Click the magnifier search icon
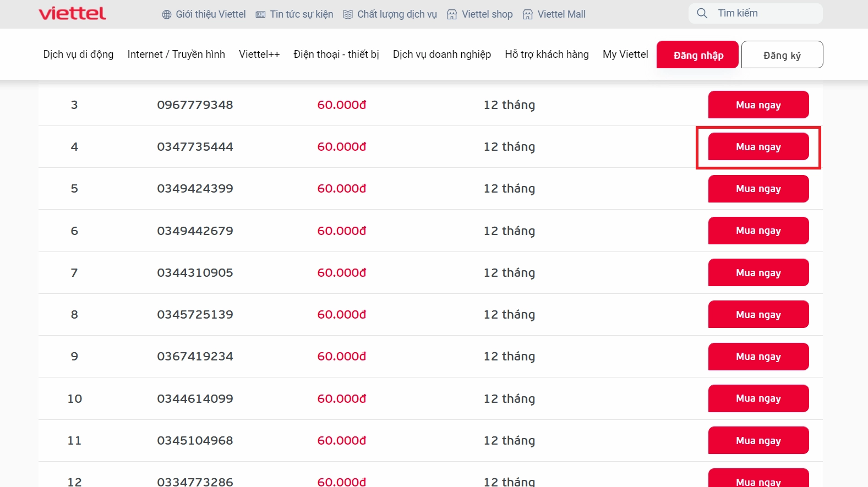 (702, 13)
